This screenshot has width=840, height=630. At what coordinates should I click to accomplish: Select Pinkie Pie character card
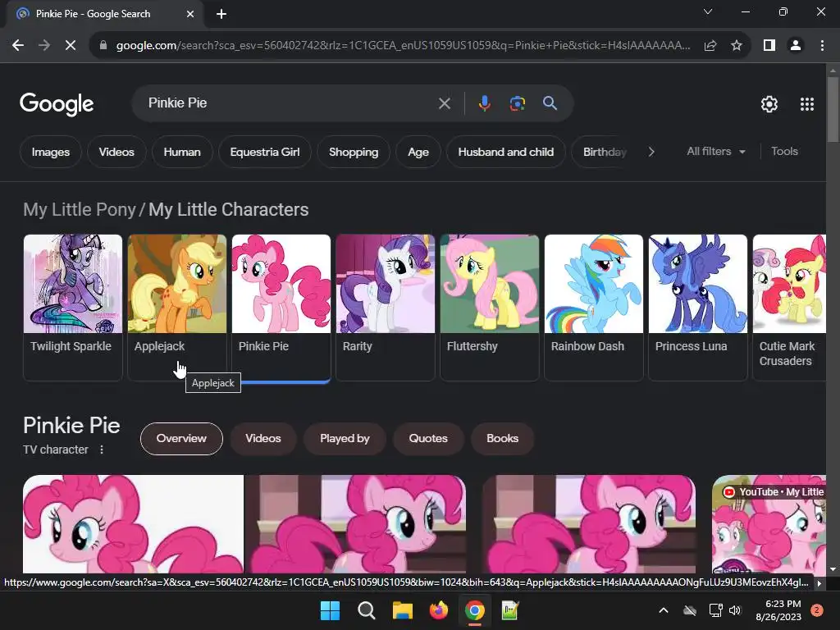point(281,308)
